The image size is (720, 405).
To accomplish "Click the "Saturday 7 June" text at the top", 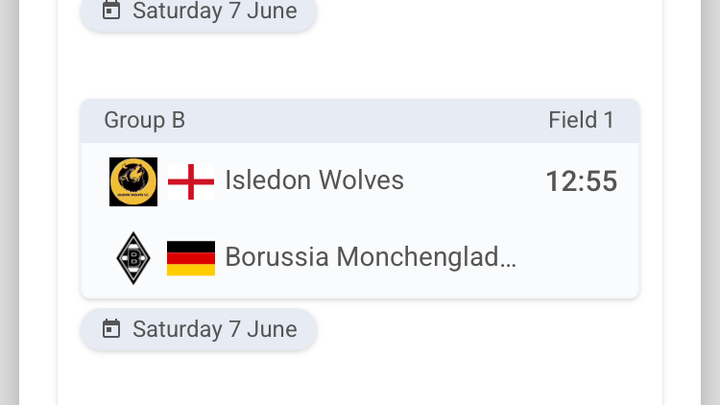I will 214,11.
